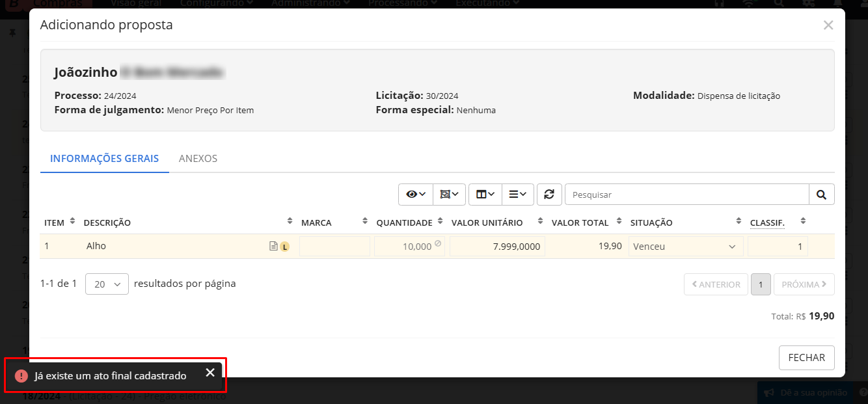868x404 pixels.
Task: Click the Marca field for Alho
Action: pyautogui.click(x=334, y=247)
